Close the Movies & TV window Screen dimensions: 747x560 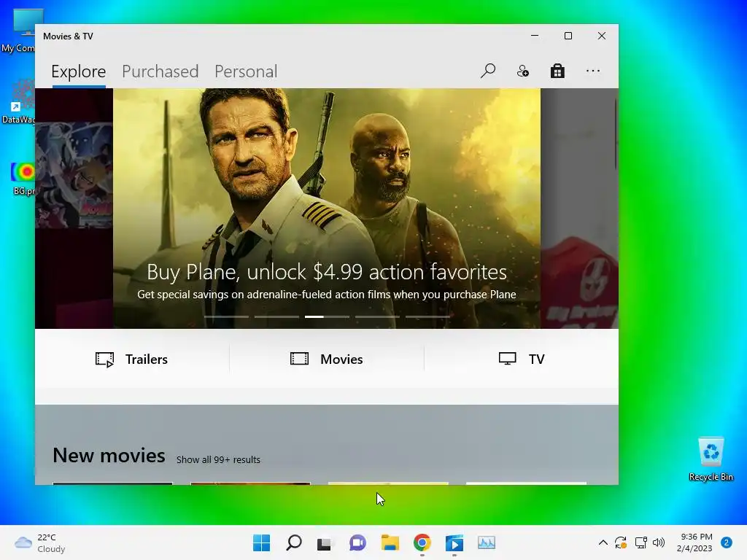point(602,36)
